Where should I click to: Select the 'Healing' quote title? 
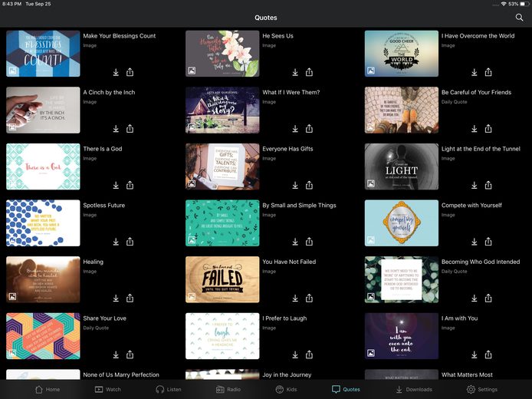tap(94, 262)
